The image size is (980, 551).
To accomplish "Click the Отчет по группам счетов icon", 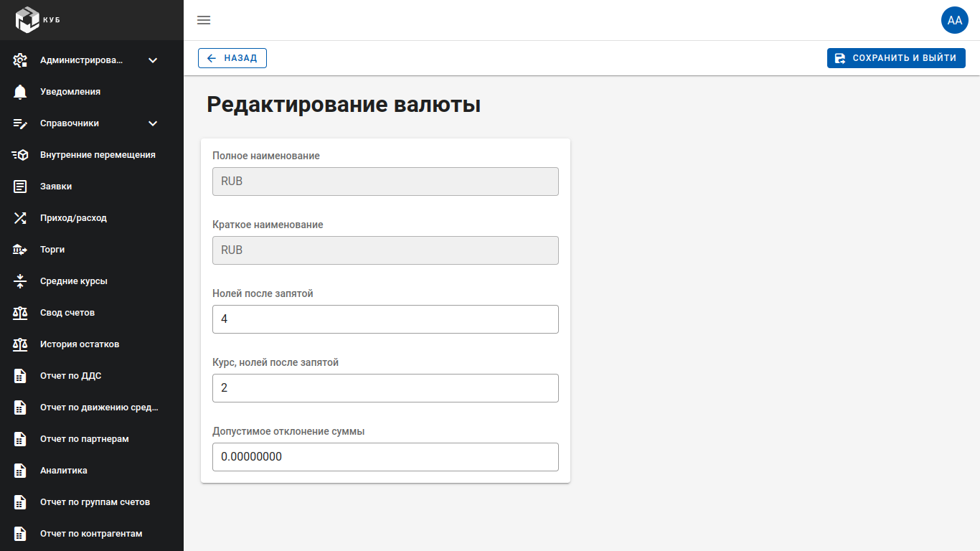I will pos(20,502).
